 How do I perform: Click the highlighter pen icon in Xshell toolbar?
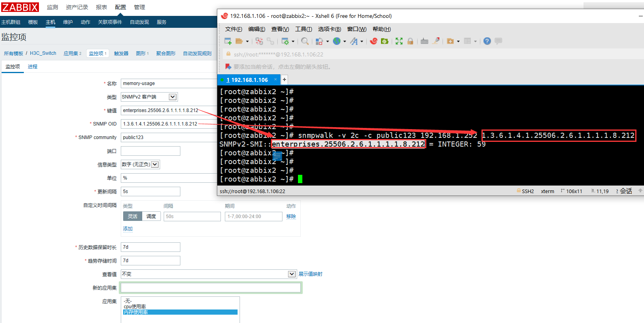[x=436, y=41]
